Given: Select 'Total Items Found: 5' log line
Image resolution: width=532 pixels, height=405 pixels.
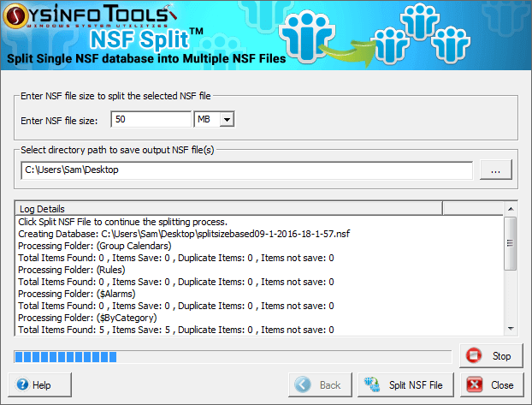Looking at the screenshot, I should pos(176,330).
